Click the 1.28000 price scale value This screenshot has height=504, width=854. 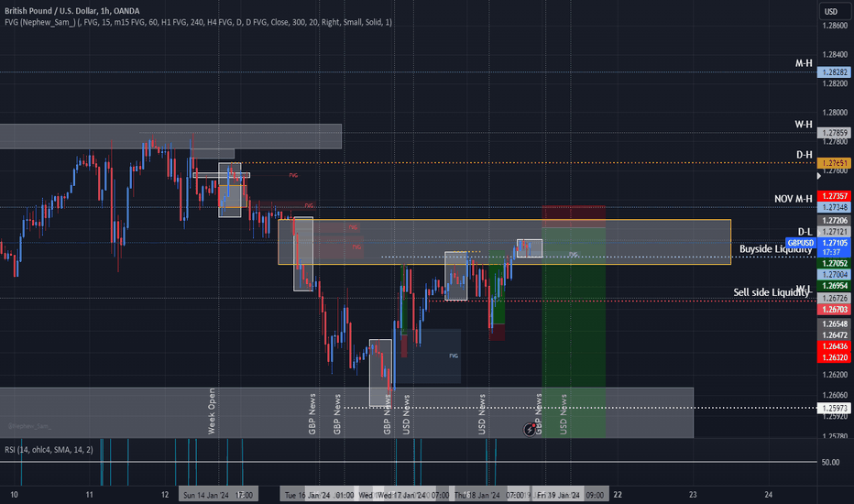(835, 113)
